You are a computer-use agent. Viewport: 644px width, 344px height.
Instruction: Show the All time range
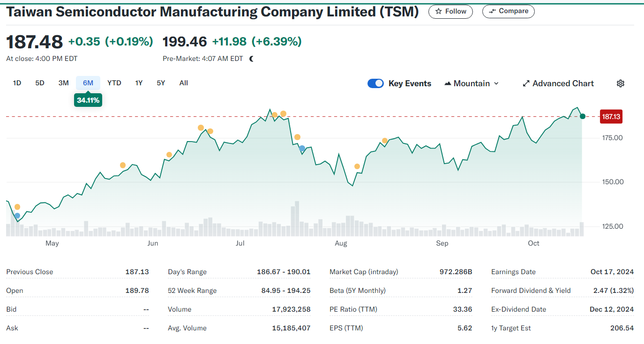[184, 83]
